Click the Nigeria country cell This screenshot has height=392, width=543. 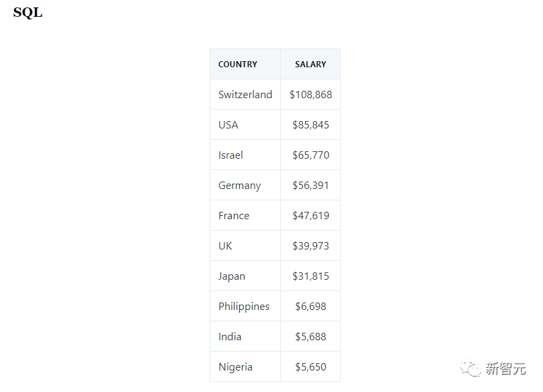tap(235, 367)
